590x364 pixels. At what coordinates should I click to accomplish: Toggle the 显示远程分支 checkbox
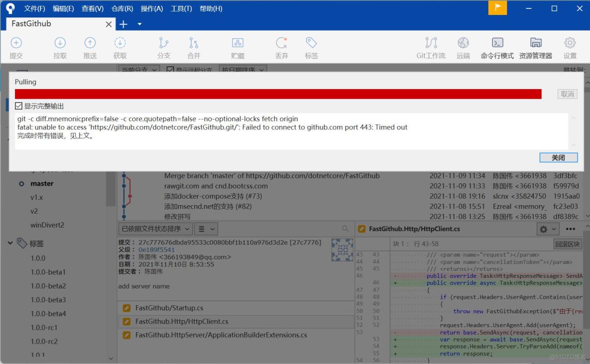pyautogui.click(x=170, y=70)
